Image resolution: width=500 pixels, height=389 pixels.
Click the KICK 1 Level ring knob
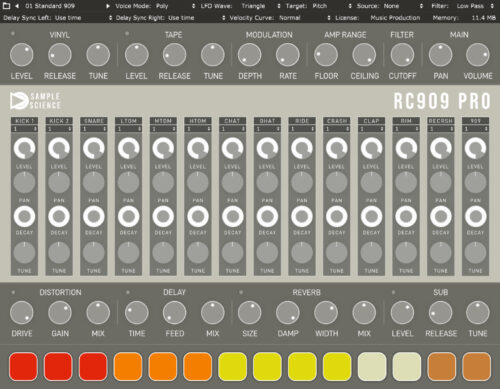(x=24, y=148)
